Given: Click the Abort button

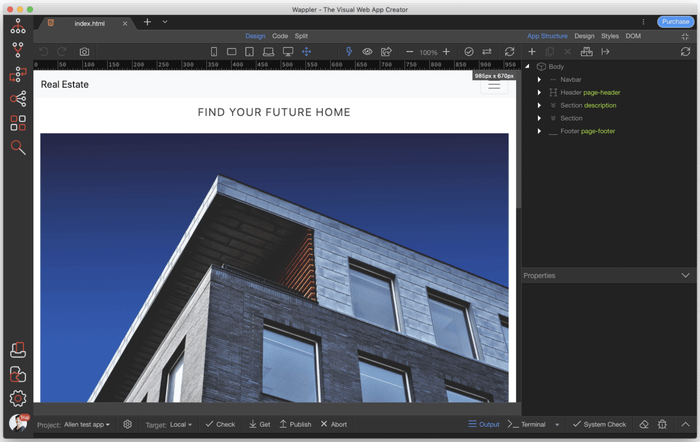Looking at the screenshot, I should click(333, 424).
